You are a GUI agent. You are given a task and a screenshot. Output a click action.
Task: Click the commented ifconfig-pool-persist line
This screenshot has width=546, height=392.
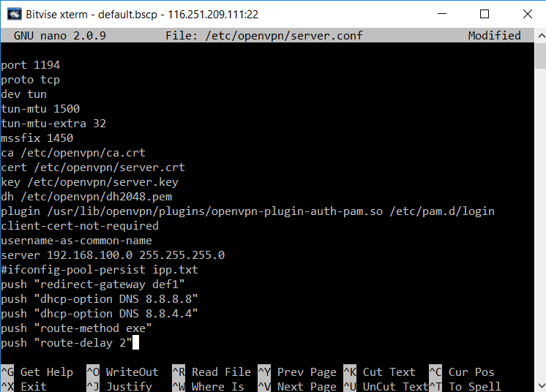tap(100, 270)
